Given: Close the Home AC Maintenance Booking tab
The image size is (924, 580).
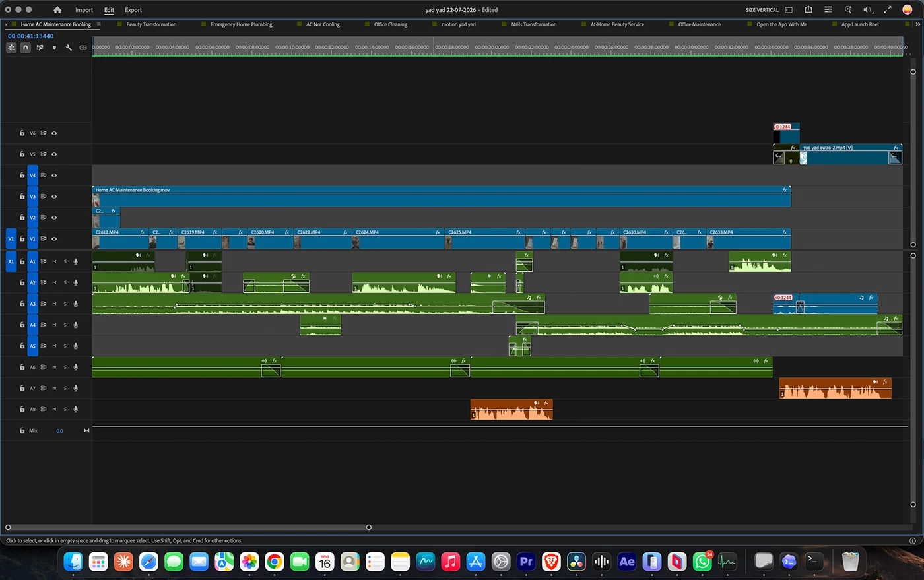Looking at the screenshot, I should tap(7, 24).
